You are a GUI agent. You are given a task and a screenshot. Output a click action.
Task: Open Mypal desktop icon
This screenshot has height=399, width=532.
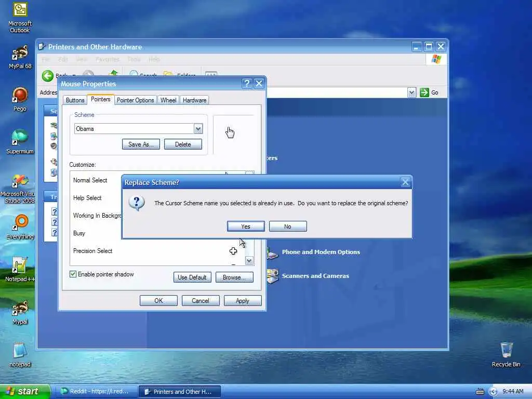(20, 312)
